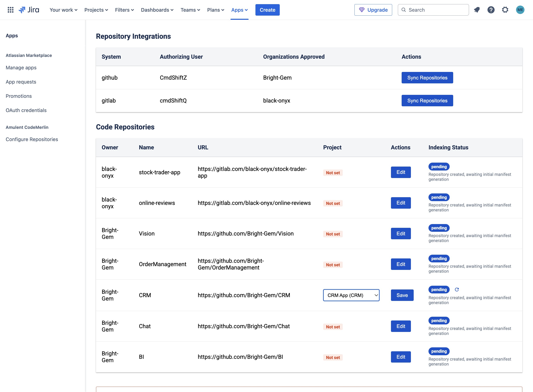Viewport: 533px width, 392px height.
Task: Expand the Teams menu
Action: (x=190, y=10)
